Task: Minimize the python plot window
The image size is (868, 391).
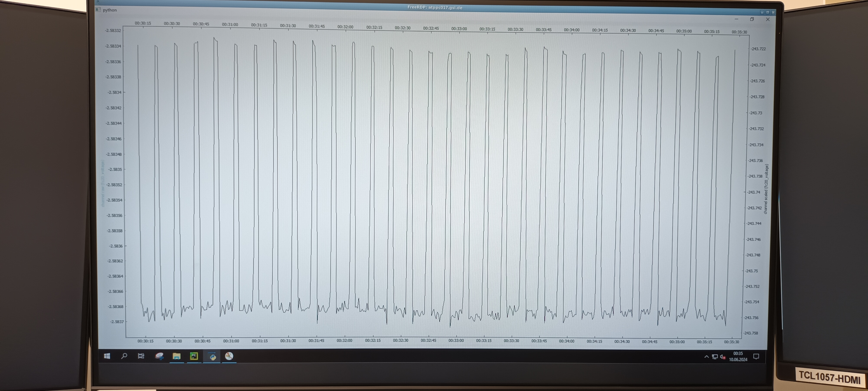Action: [736, 19]
